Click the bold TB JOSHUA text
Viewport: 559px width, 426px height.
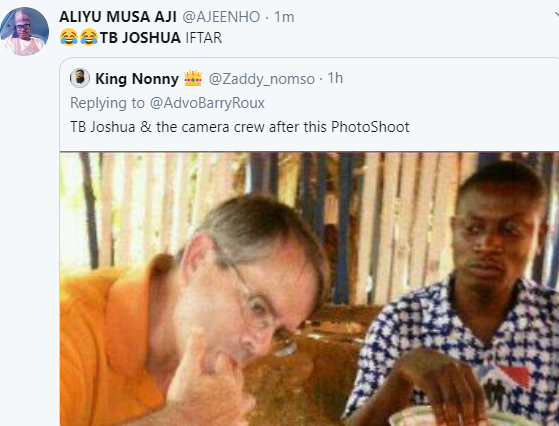coord(140,37)
